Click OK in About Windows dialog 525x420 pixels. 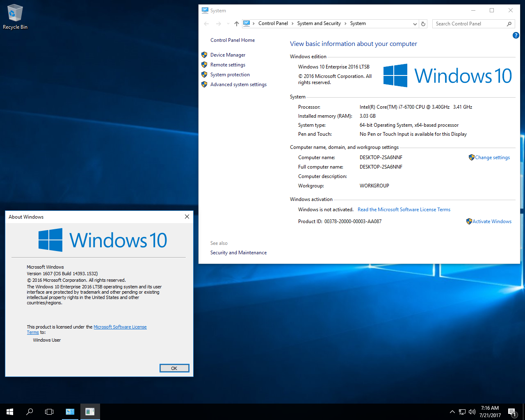click(174, 368)
